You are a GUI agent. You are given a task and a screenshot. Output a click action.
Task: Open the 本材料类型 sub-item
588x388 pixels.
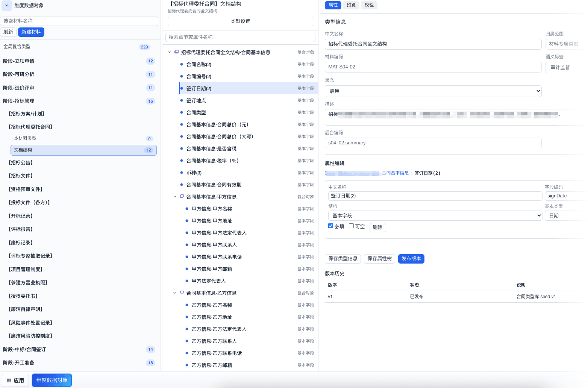pyautogui.click(x=83, y=138)
